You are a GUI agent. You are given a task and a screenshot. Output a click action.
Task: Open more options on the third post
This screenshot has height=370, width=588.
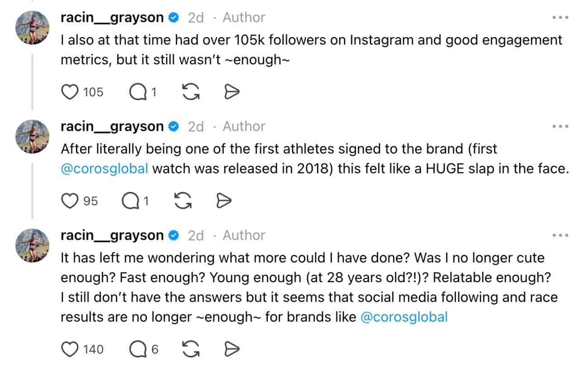click(x=560, y=235)
